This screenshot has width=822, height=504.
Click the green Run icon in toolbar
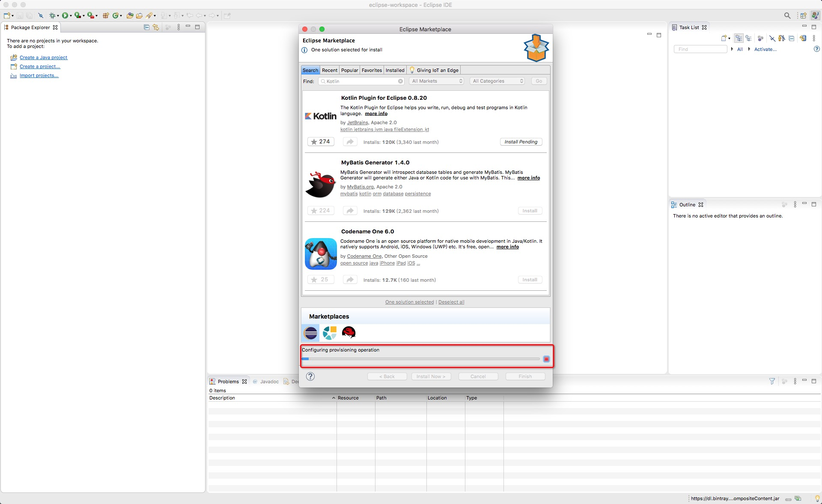coord(65,15)
